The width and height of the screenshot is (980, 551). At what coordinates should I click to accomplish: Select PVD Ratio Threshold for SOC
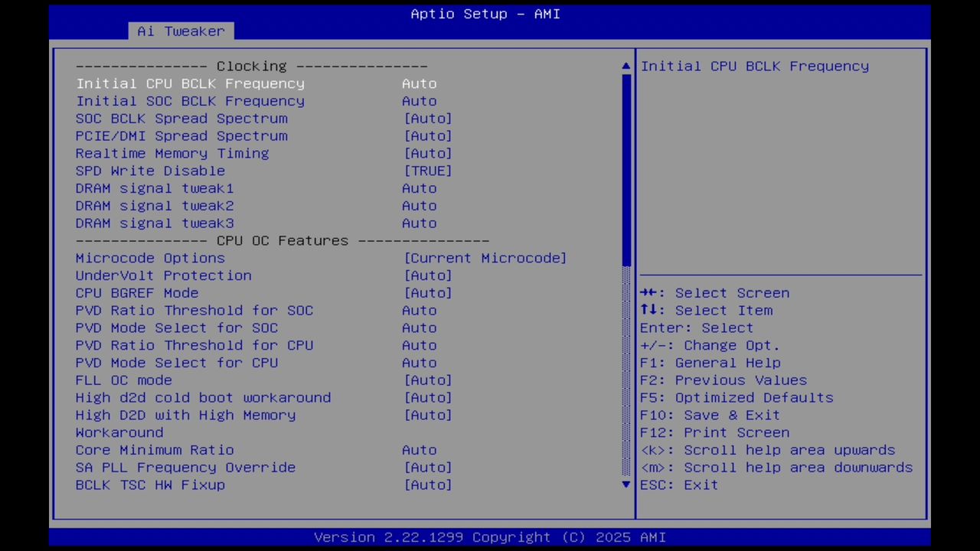pyautogui.click(x=194, y=310)
